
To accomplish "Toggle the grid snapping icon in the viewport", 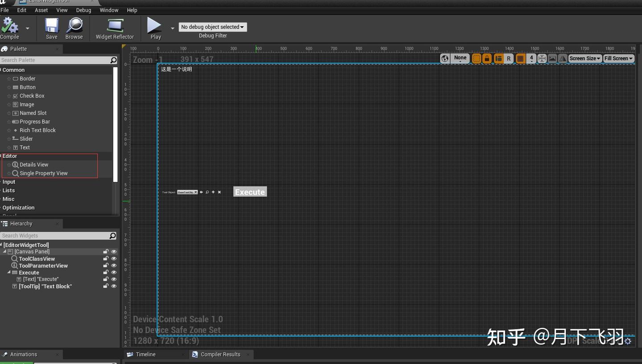I will coord(520,58).
